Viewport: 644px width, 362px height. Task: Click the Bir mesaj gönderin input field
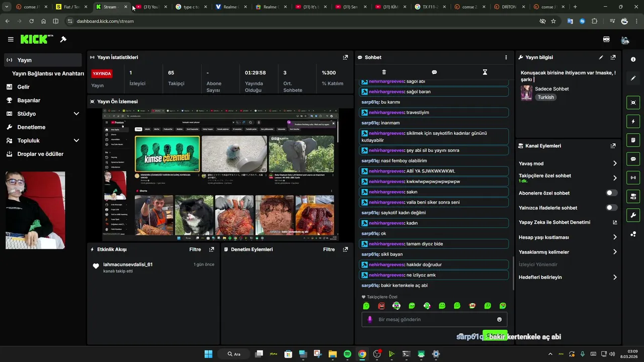tap(434, 319)
